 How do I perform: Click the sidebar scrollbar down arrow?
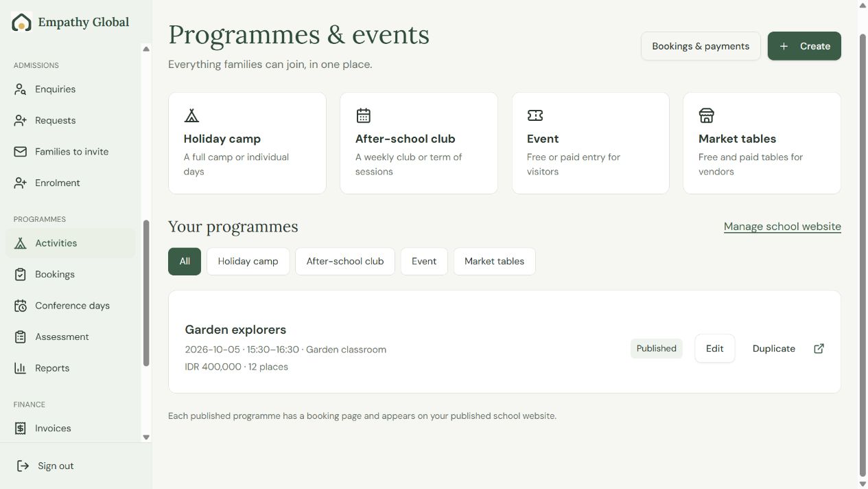click(146, 437)
